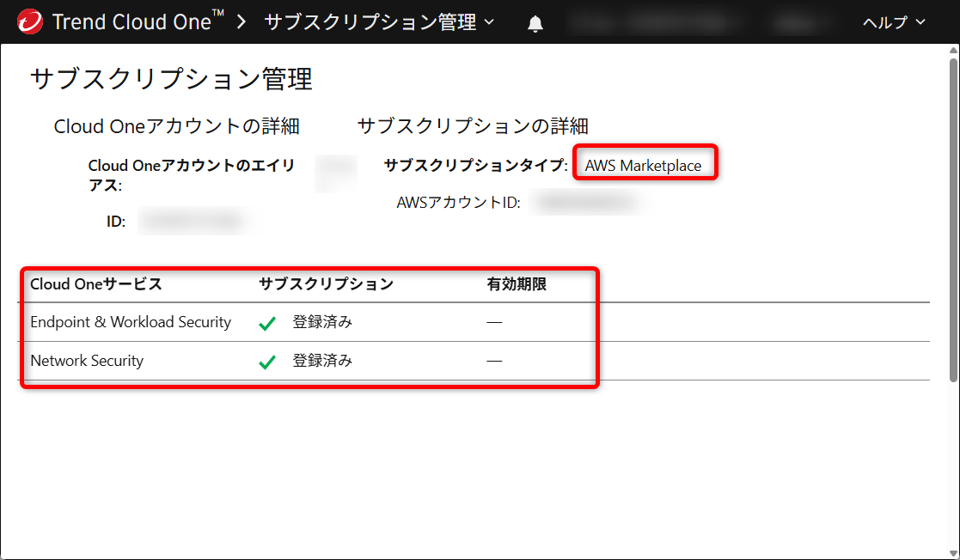Click the 有効期限 column header
960x560 pixels.
point(517,284)
